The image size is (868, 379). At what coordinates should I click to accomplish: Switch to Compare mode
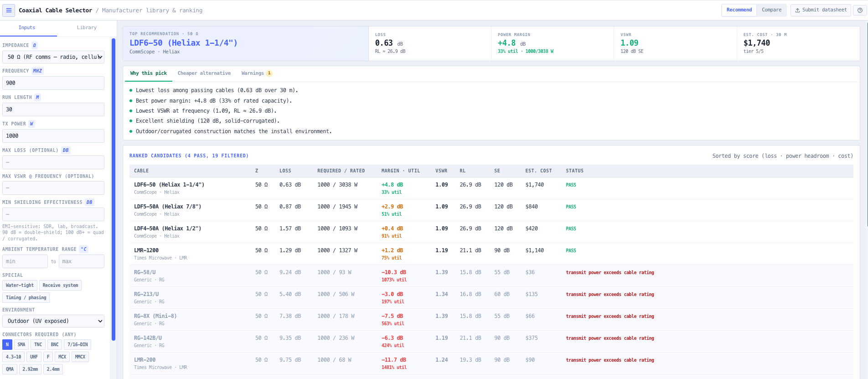(x=771, y=10)
